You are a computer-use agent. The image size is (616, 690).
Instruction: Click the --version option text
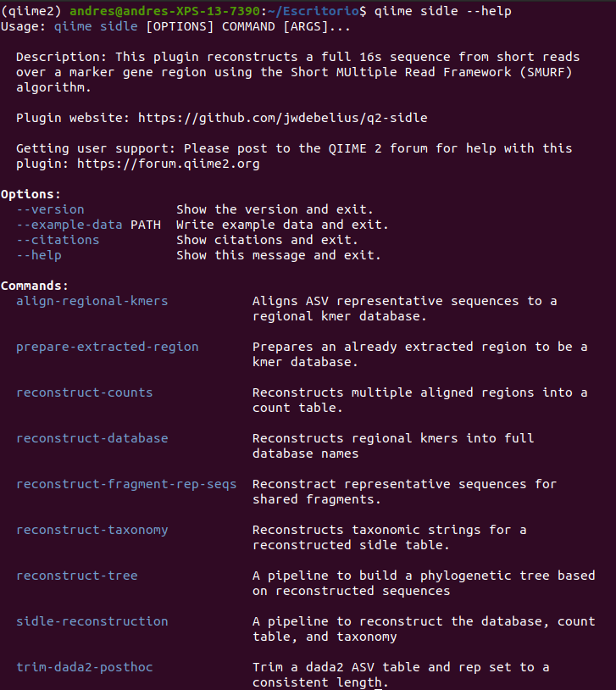[x=50, y=209]
